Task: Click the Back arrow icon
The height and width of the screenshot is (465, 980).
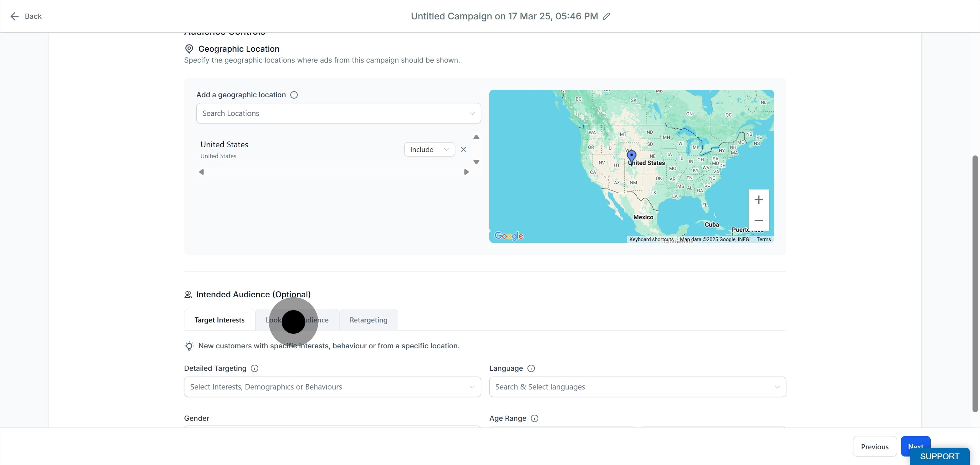Action: tap(14, 16)
